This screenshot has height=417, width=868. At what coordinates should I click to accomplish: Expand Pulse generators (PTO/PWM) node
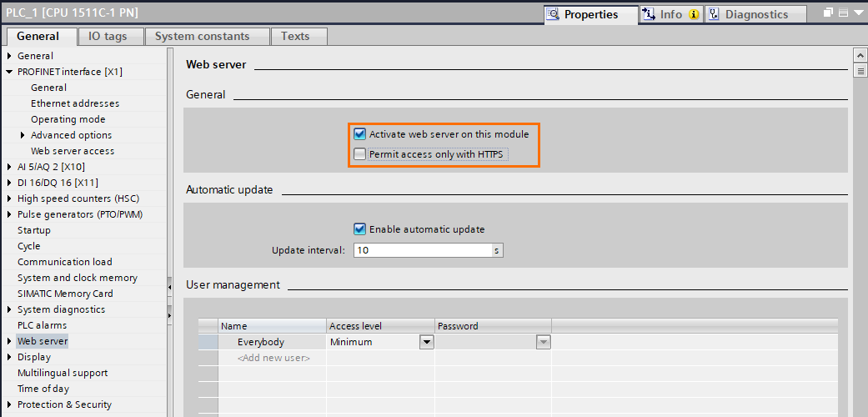tap(9, 214)
